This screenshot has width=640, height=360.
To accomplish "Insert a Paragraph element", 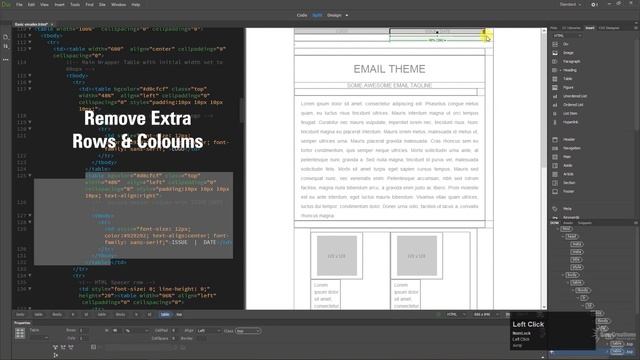I will point(571,61).
